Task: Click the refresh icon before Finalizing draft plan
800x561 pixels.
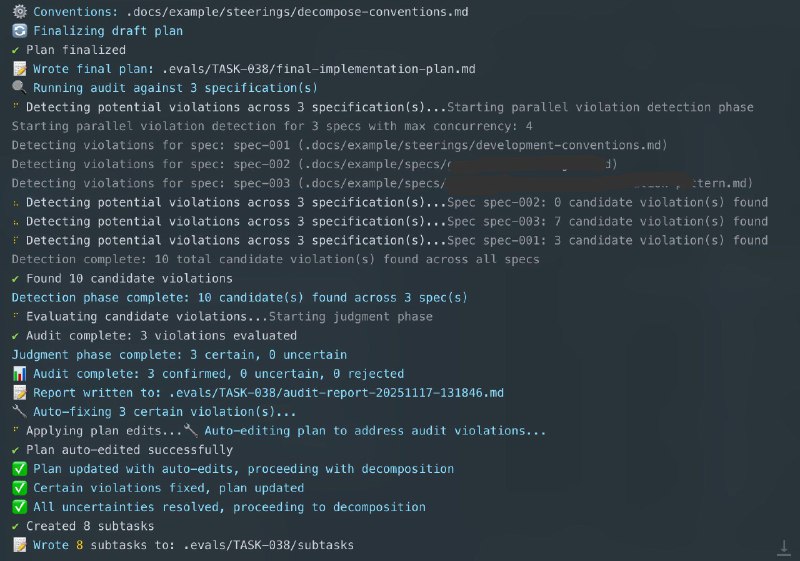Action: [x=19, y=31]
